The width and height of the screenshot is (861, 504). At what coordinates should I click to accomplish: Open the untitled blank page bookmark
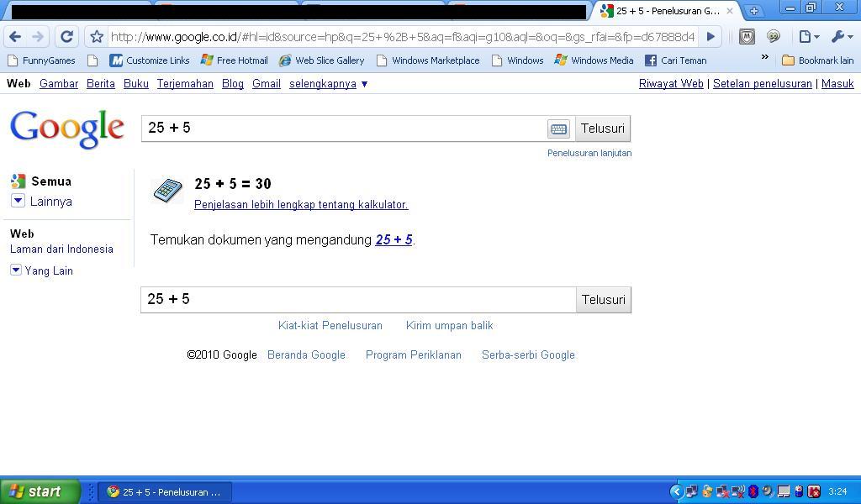tap(92, 60)
